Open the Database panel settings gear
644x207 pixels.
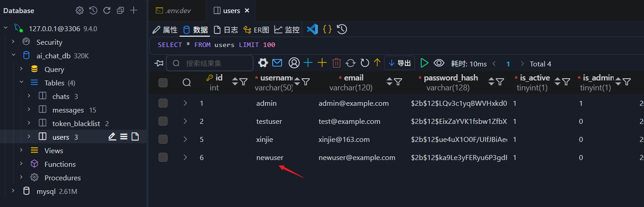(x=80, y=10)
